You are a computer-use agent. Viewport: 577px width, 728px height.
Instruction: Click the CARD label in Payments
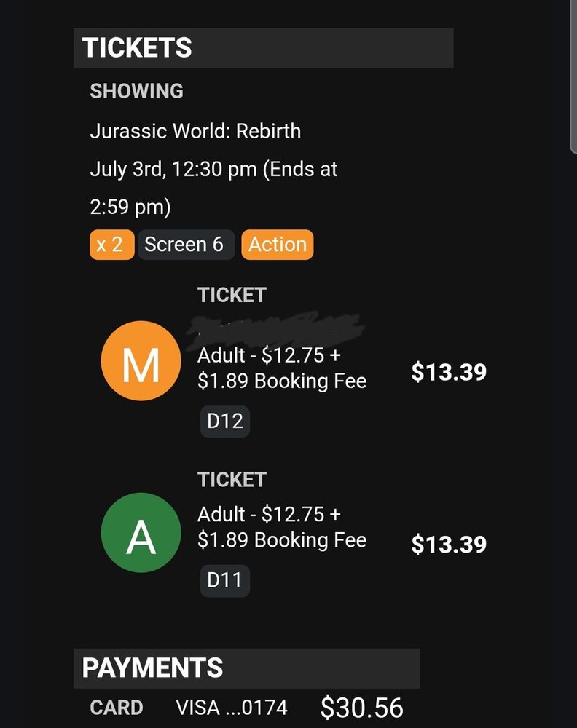[117, 708]
